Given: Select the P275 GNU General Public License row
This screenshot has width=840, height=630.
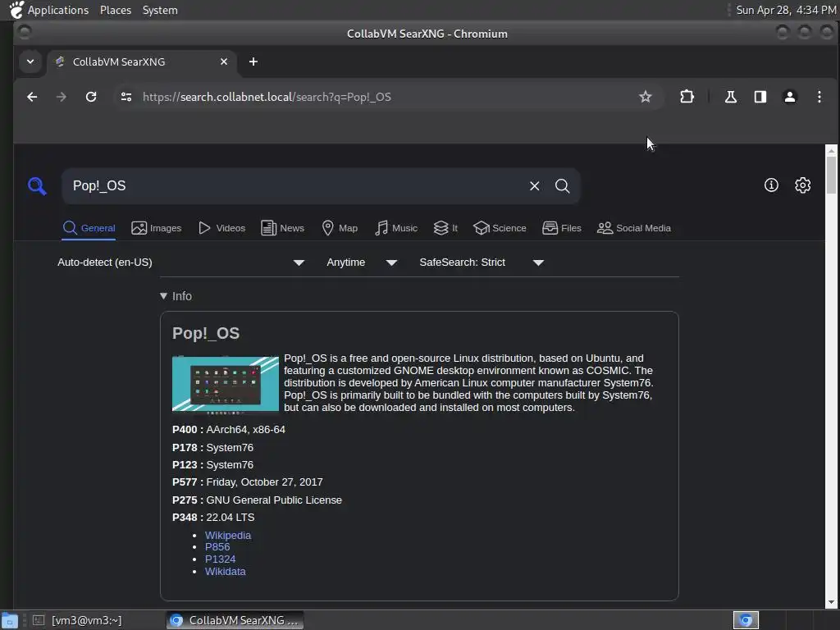Looking at the screenshot, I should pyautogui.click(x=257, y=500).
